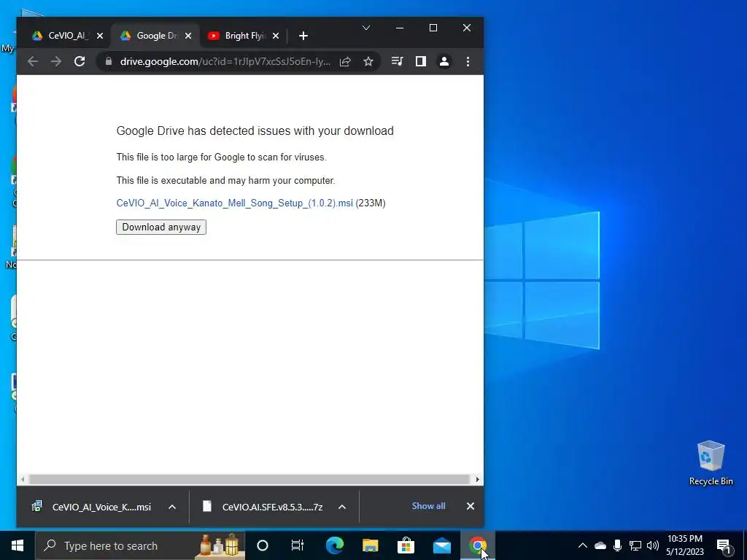Screen dimensions: 747x560
Task: Open Mail app from taskbar
Action: point(441,545)
